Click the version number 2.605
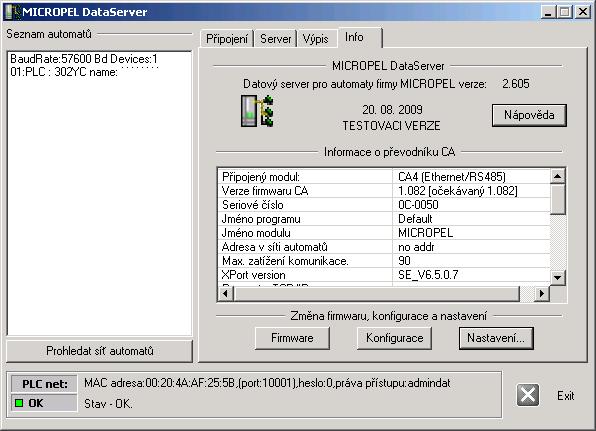This screenshot has width=596, height=431. coord(516,84)
